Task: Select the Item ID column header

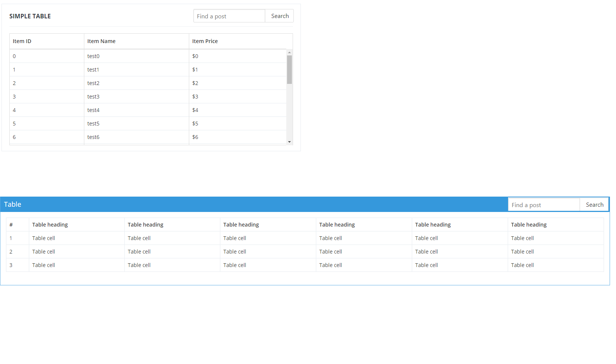Action: 22,41
